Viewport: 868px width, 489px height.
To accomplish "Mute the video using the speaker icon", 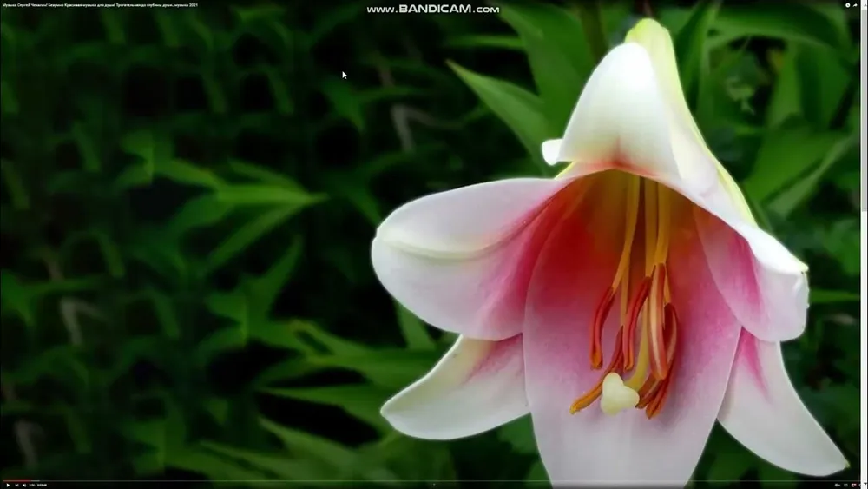I will [23, 485].
